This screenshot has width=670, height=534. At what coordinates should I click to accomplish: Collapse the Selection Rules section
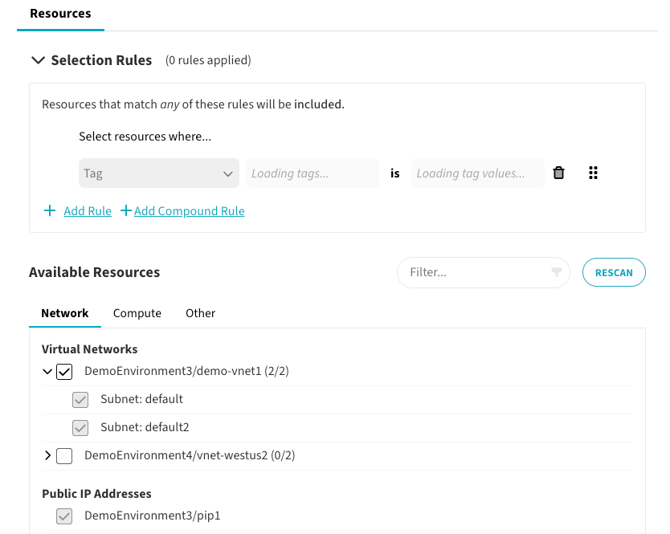[38, 60]
